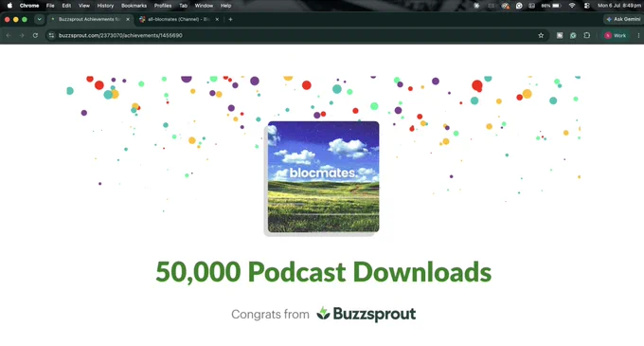Open the Bookmarks menu

[x=134, y=6]
